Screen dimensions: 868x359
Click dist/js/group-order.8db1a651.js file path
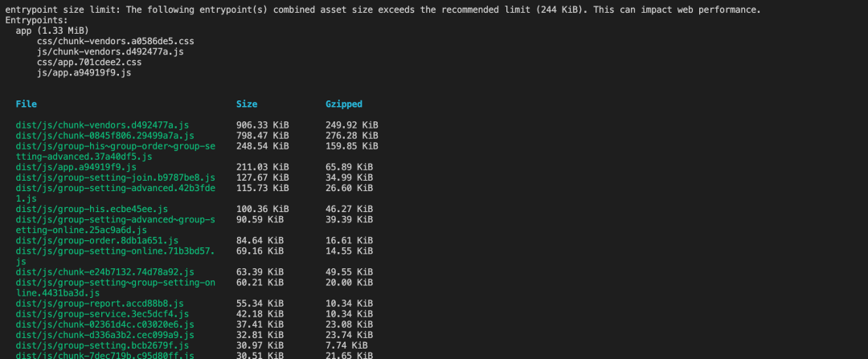point(97,241)
